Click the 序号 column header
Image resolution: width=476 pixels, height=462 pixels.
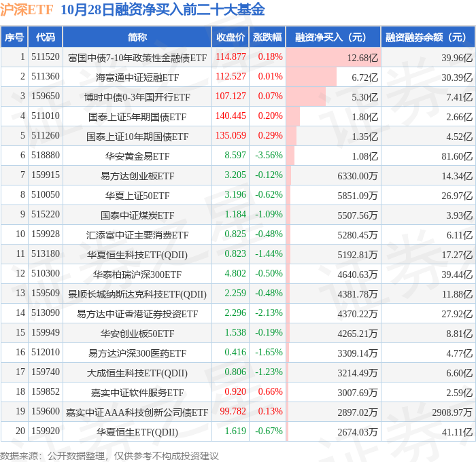point(14,37)
